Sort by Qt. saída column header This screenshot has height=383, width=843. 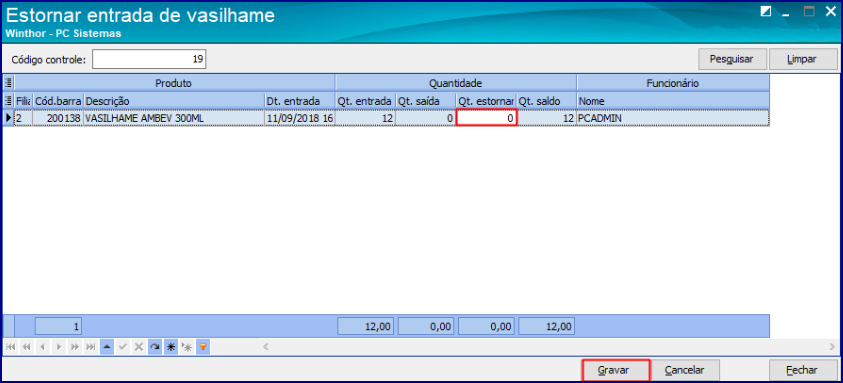tap(426, 101)
